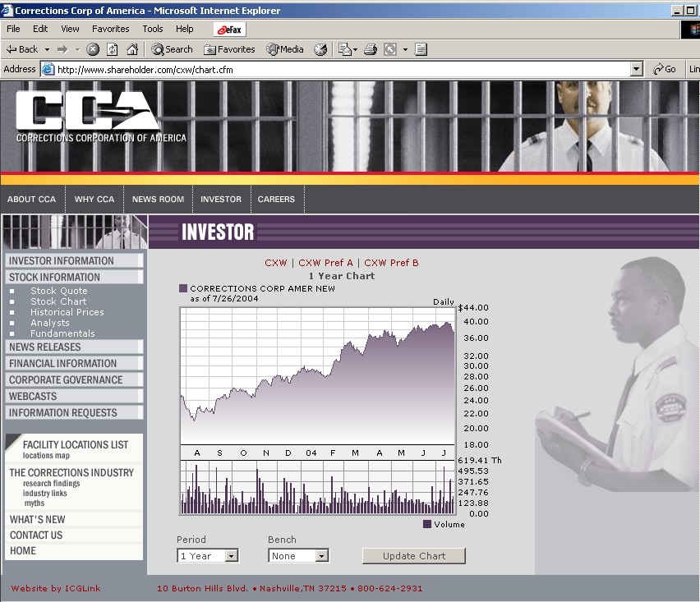Open Website by ICGLink footer link
The height and width of the screenshot is (602, 700).
coord(56,588)
